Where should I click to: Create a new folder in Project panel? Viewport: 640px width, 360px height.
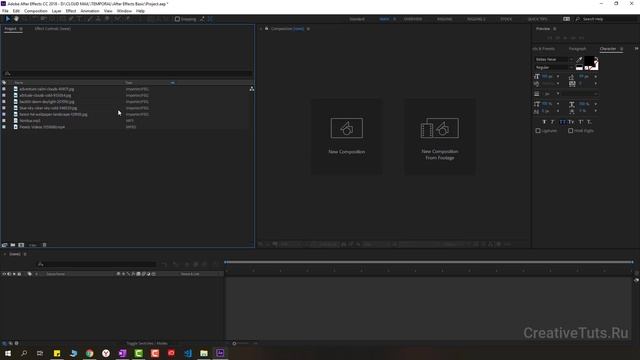(x=13, y=245)
